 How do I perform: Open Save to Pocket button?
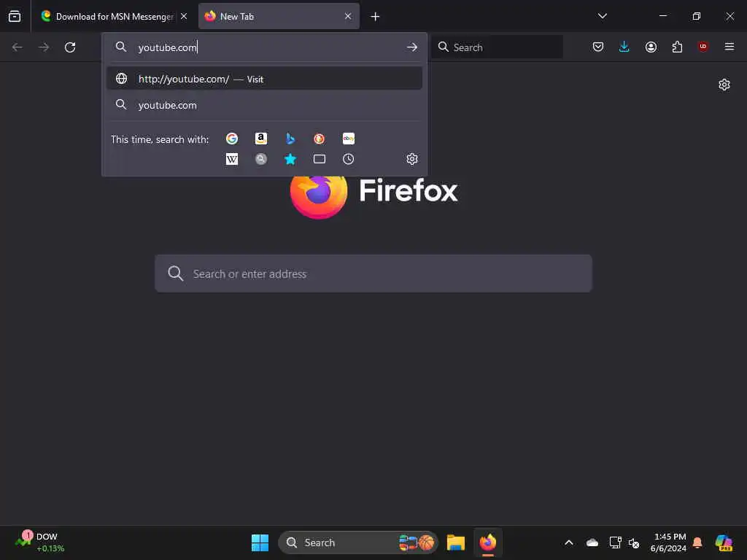[598, 47]
